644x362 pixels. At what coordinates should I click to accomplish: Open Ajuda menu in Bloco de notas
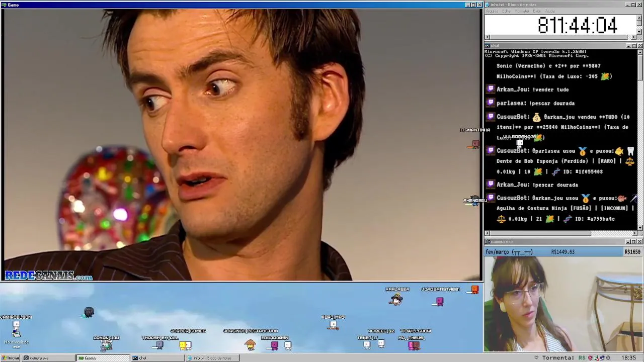pos(550,11)
